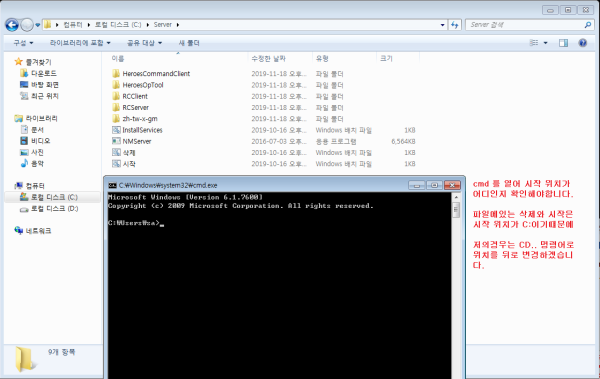Expand the view options dropdown arrow

(545, 43)
